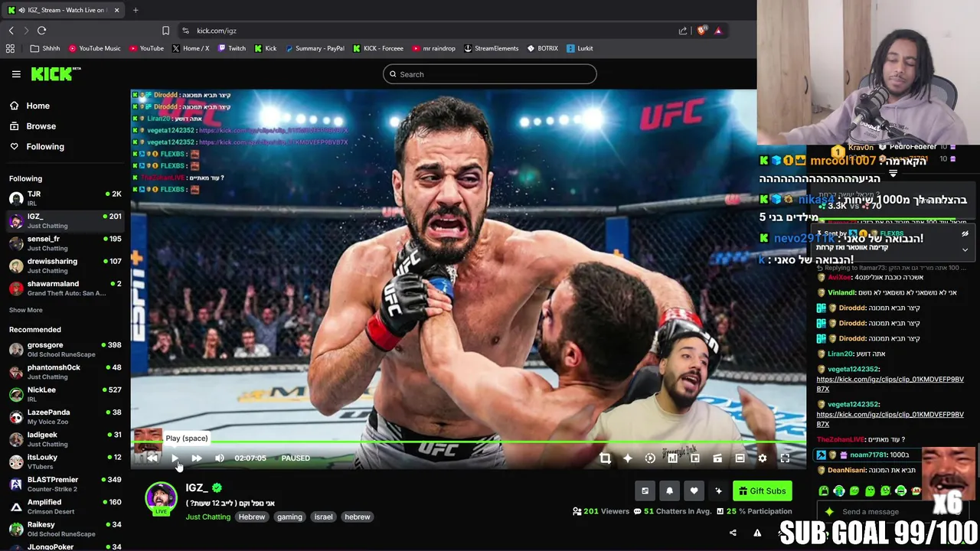Open the StreamElements bookmark
Viewport: 980px width, 551px height.
491,48
